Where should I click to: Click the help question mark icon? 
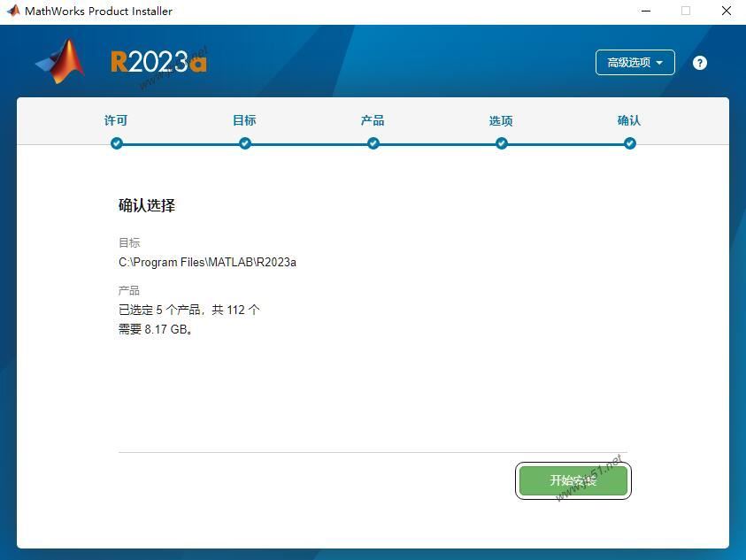click(699, 63)
